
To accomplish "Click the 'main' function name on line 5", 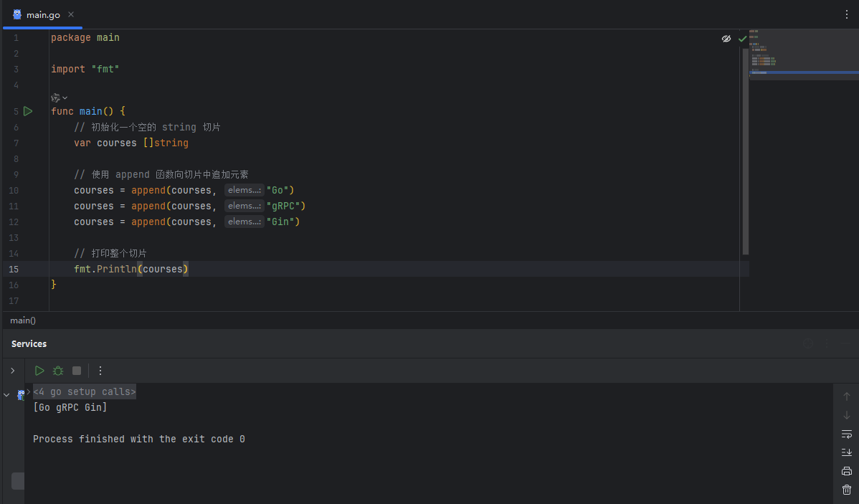I will click(x=90, y=111).
